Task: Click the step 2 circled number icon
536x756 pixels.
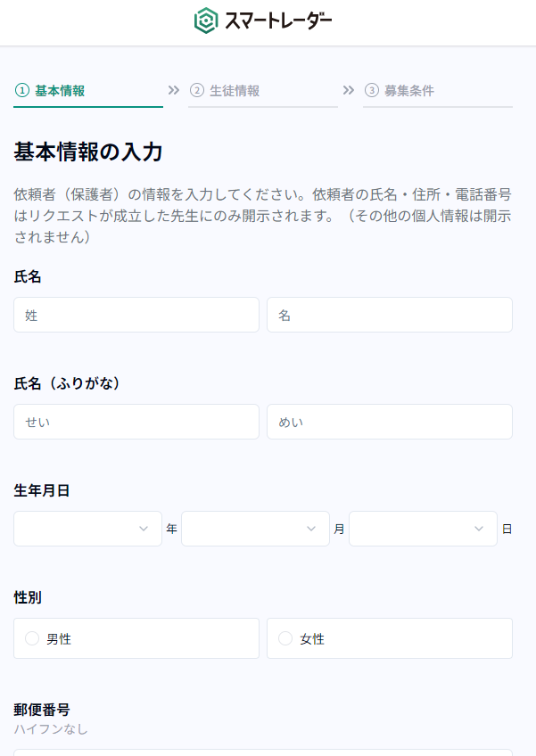Action: point(197,90)
